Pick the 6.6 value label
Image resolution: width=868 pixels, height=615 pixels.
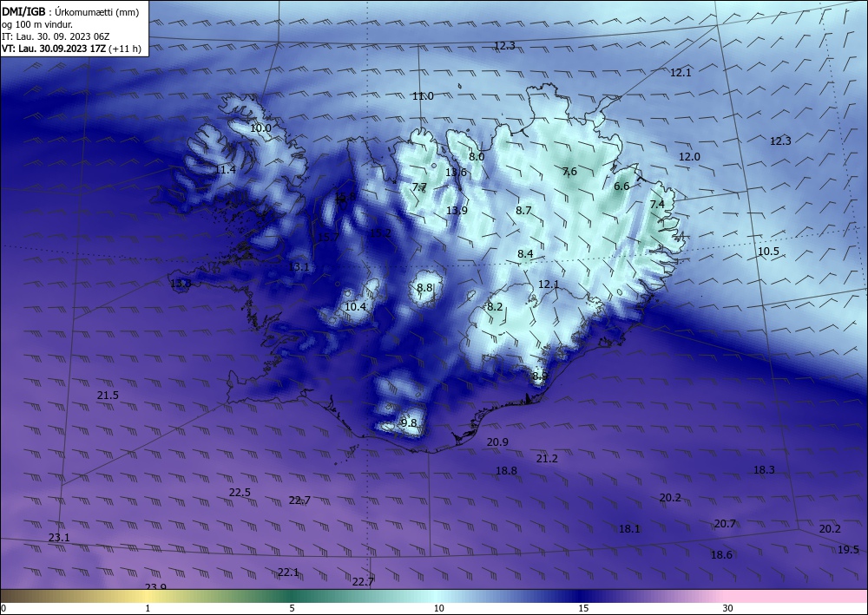click(x=621, y=186)
